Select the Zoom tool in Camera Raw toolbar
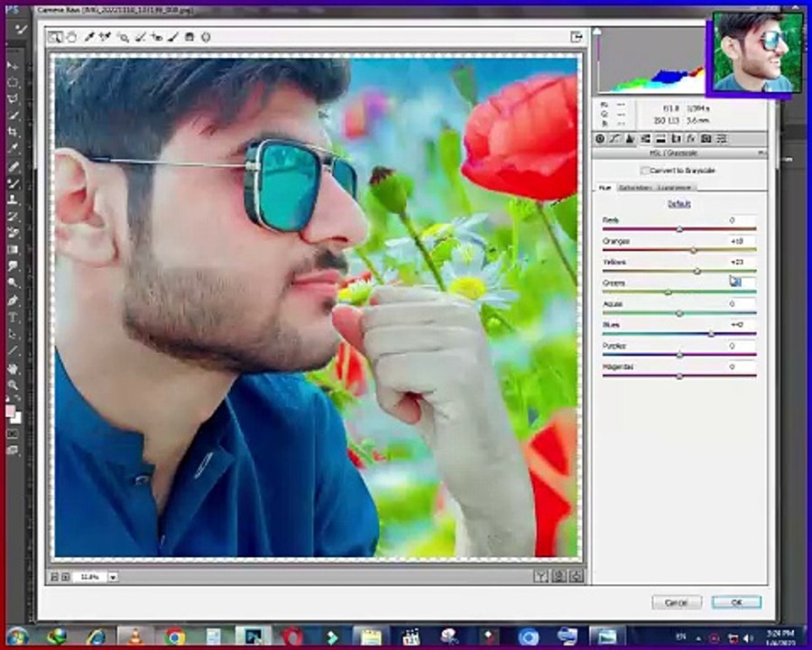 pyautogui.click(x=54, y=37)
